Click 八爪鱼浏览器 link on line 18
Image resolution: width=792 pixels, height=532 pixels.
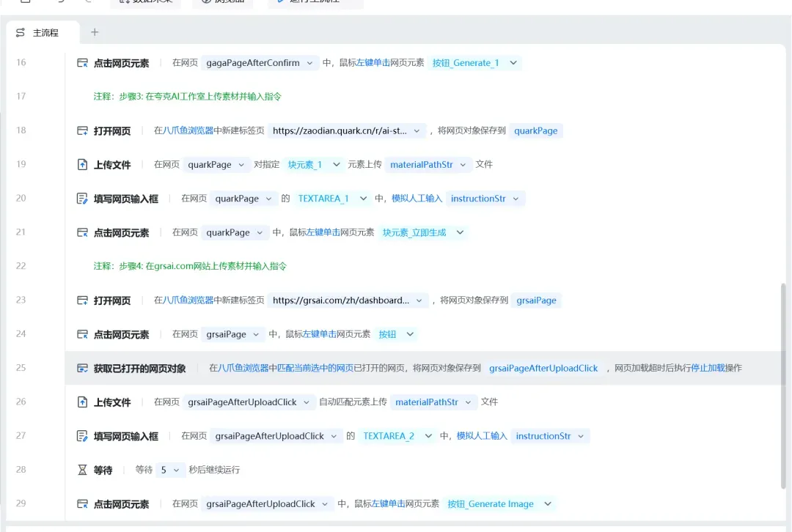[x=188, y=130]
